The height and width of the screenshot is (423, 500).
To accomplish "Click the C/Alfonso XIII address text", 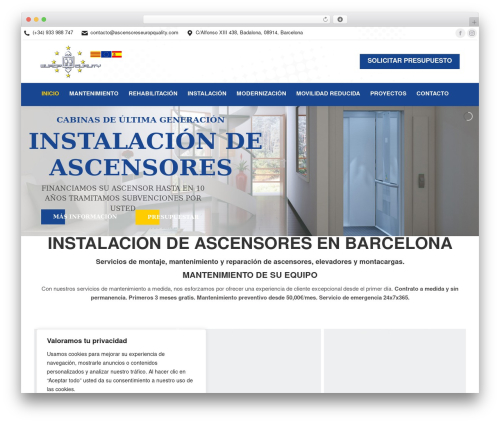I will pos(249,33).
